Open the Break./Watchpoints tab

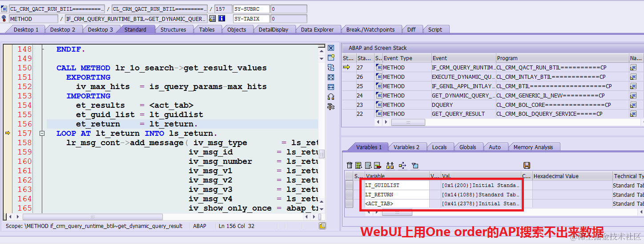pyautogui.click(x=370, y=29)
